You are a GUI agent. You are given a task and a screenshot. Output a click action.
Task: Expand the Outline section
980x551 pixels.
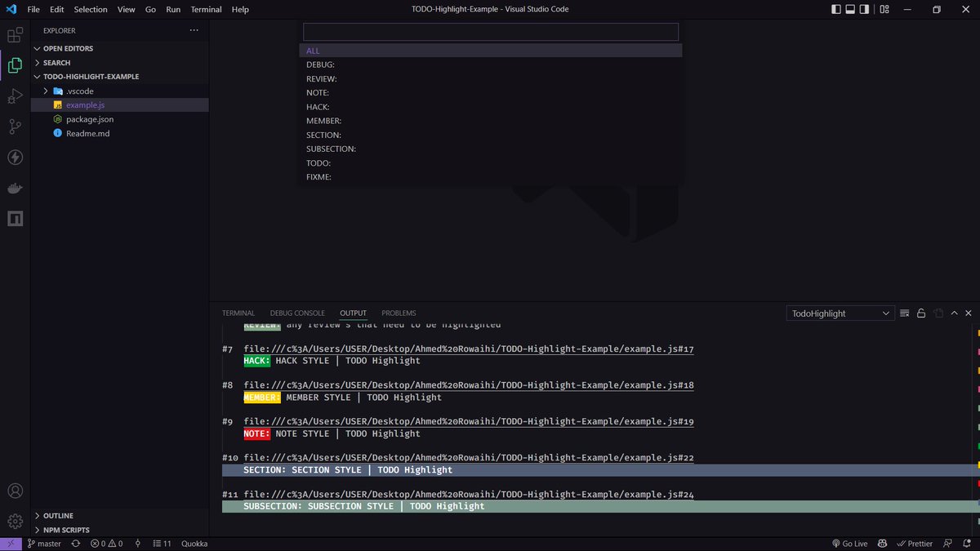[119, 516]
